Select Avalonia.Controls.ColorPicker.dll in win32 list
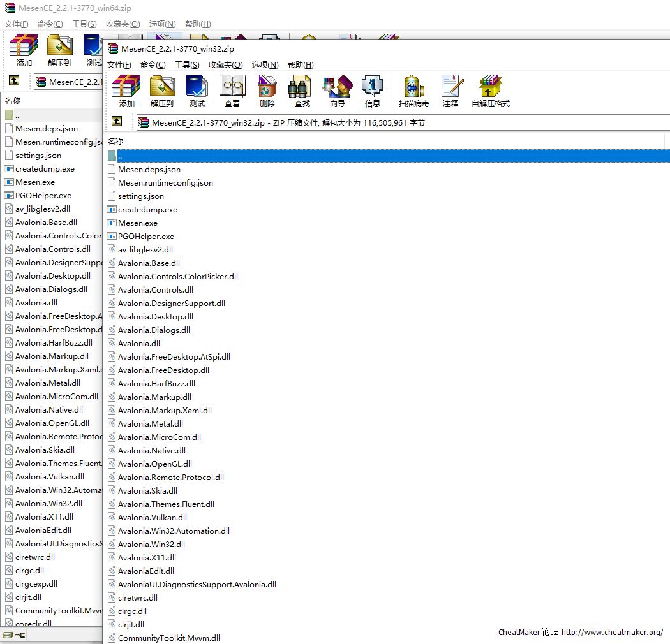Viewport: 670px width, 644px height. pos(178,277)
